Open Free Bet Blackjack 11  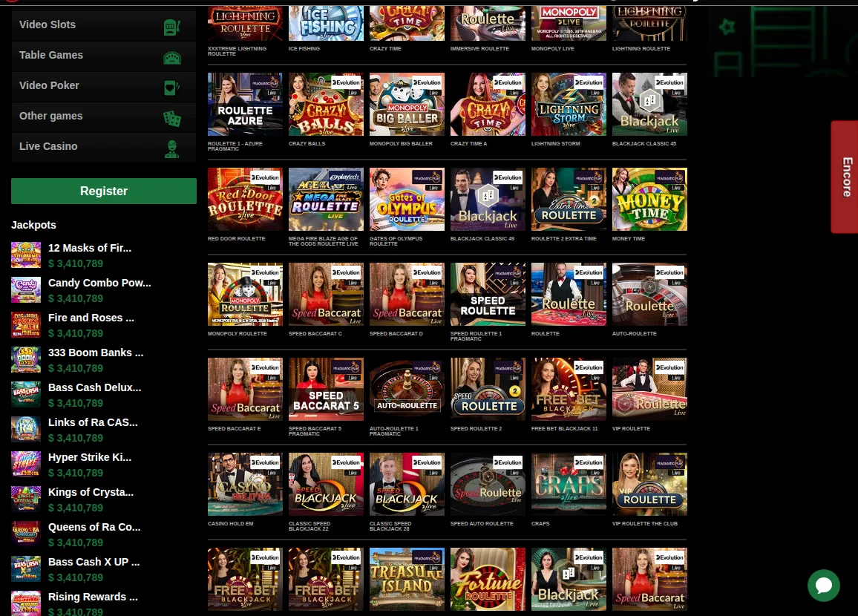click(x=569, y=390)
